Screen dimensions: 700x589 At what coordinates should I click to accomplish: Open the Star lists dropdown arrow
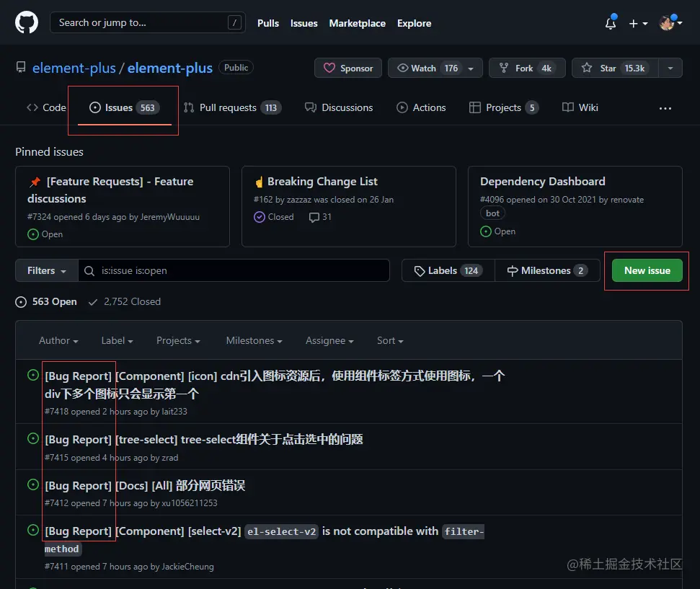click(x=670, y=68)
